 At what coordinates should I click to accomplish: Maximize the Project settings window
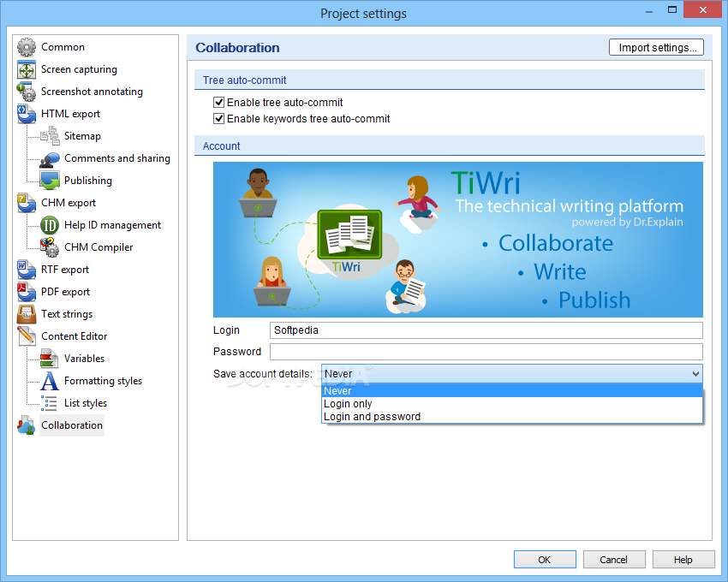pyautogui.click(x=671, y=9)
